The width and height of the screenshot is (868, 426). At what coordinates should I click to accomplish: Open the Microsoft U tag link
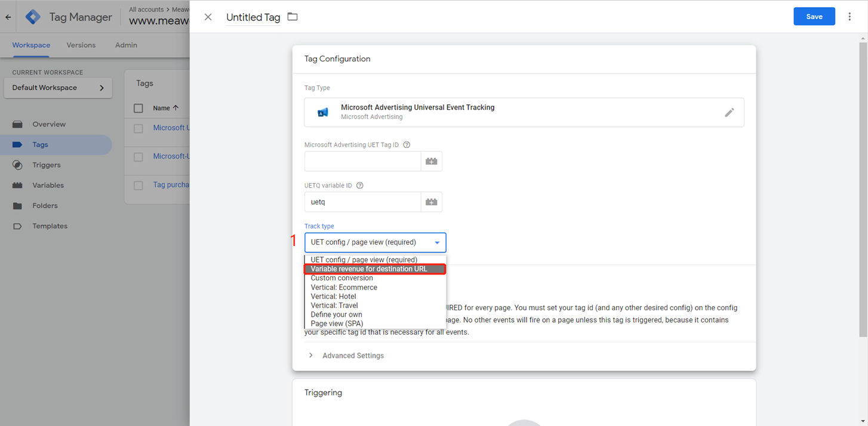171,128
